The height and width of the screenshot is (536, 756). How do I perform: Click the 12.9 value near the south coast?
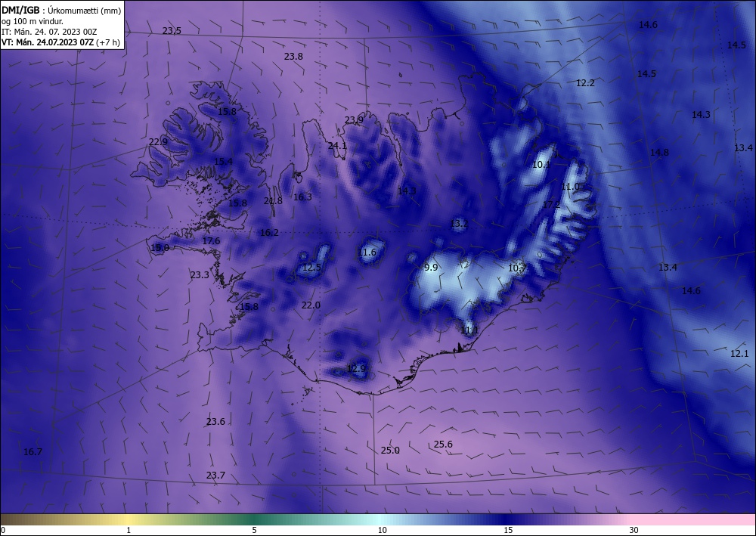click(356, 369)
